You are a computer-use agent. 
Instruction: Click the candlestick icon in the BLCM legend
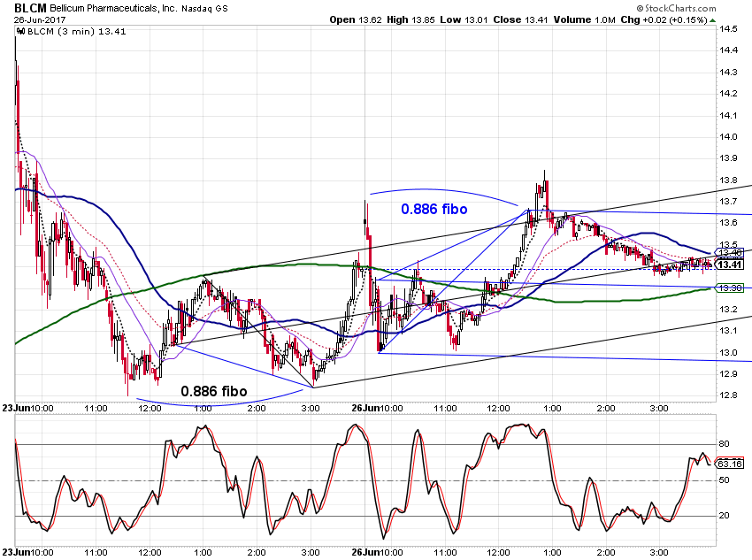pyautogui.click(x=20, y=32)
